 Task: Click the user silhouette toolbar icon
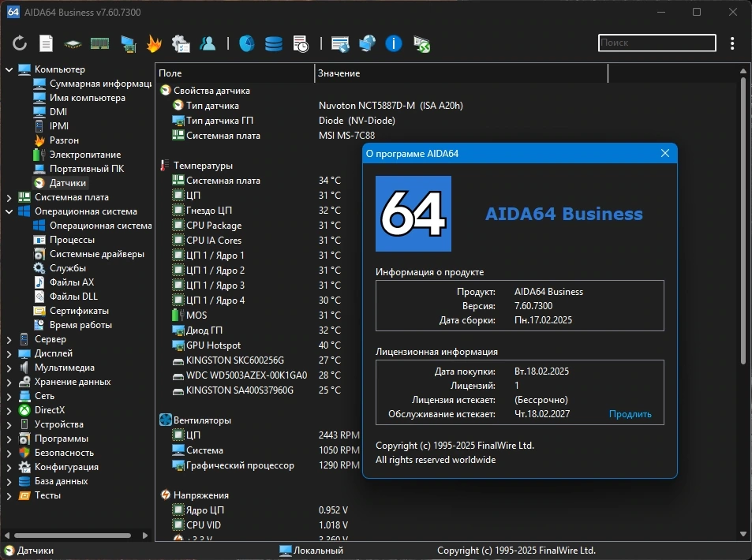pyautogui.click(x=208, y=43)
